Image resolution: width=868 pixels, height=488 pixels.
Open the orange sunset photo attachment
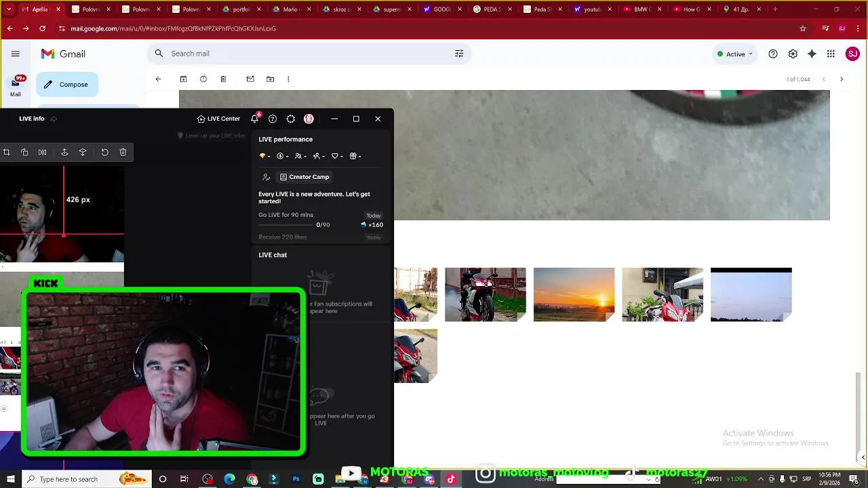click(574, 294)
